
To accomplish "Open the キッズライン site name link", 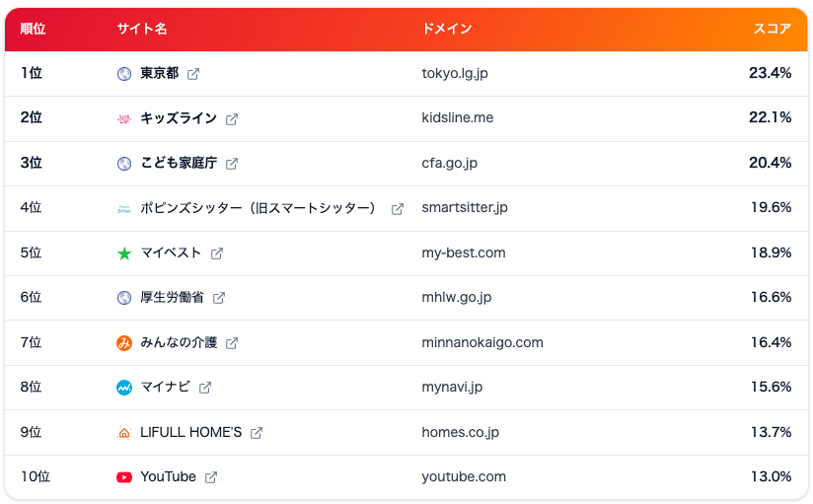I will point(179,118).
